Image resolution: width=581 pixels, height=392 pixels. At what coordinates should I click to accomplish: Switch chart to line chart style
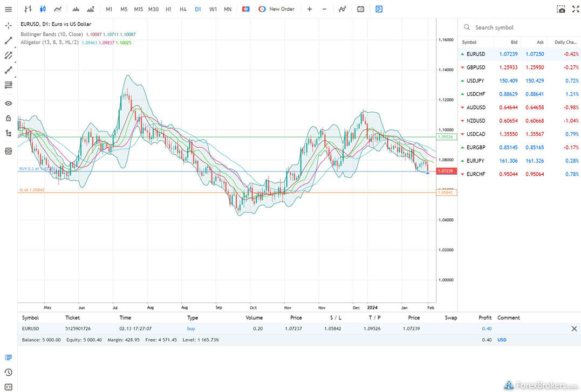pyautogui.click(x=57, y=9)
